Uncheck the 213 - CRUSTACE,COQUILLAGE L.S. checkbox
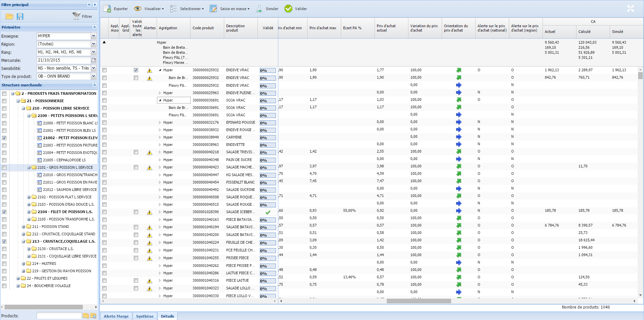Viewport: 644px width, 320px height. point(4,241)
